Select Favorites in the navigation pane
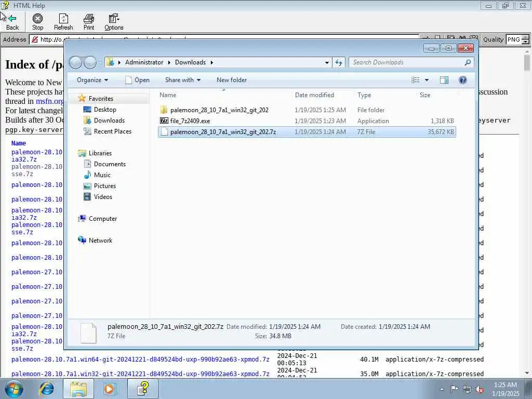This screenshot has width=532, height=399. (x=101, y=98)
